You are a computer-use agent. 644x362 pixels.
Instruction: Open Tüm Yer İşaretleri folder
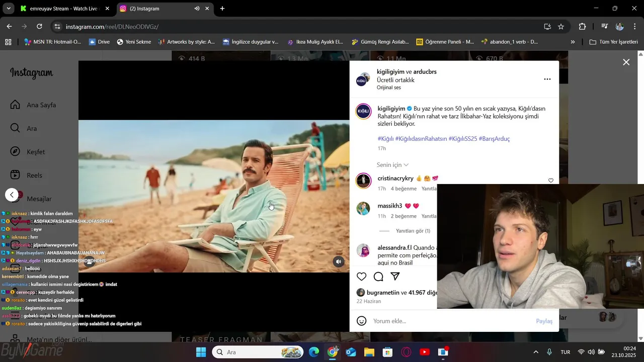[x=614, y=42]
